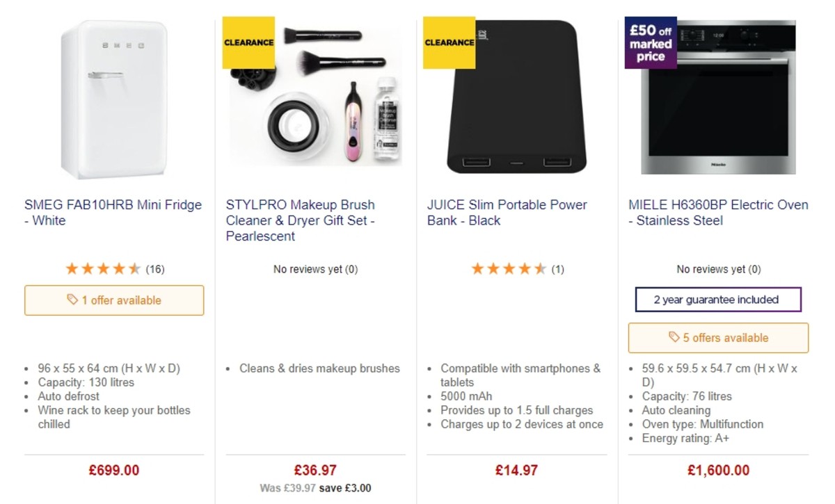Click the CLEARANCE badge on the power bank
This screenshot has width=835, height=504.
(x=448, y=42)
